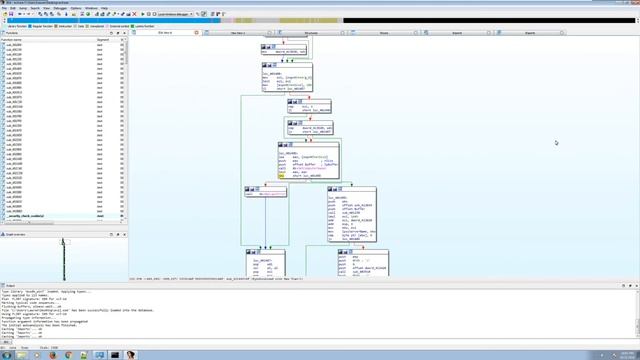This screenshot has width=640, height=360.
Task: Open the Search menu
Action: (36, 8)
